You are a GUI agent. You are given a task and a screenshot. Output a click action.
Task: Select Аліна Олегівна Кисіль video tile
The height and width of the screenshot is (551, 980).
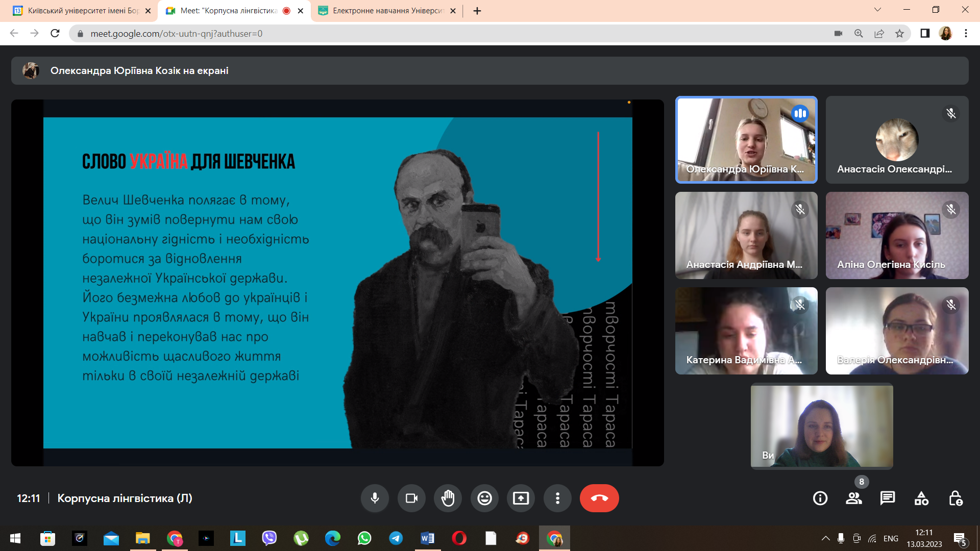(x=897, y=235)
